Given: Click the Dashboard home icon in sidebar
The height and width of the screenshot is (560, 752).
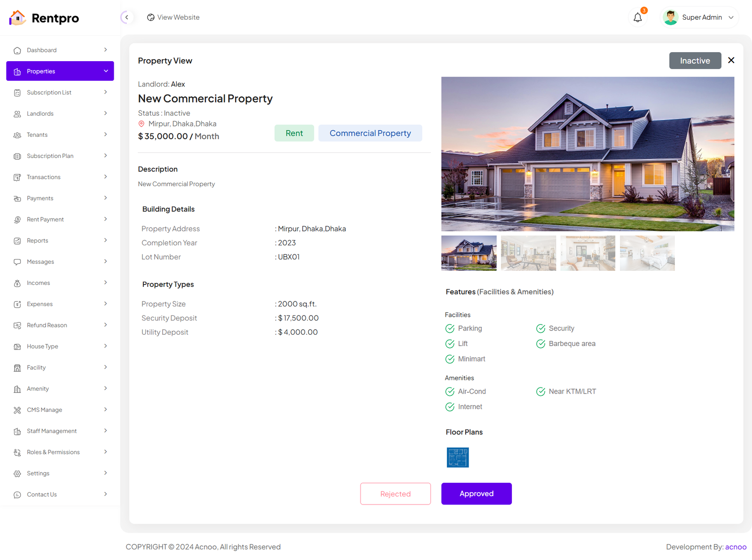Looking at the screenshot, I should point(17,50).
